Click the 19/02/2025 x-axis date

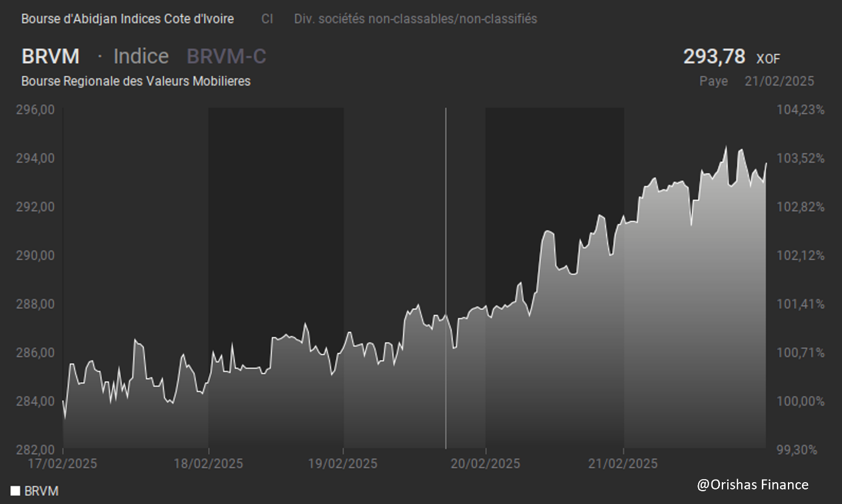(343, 463)
